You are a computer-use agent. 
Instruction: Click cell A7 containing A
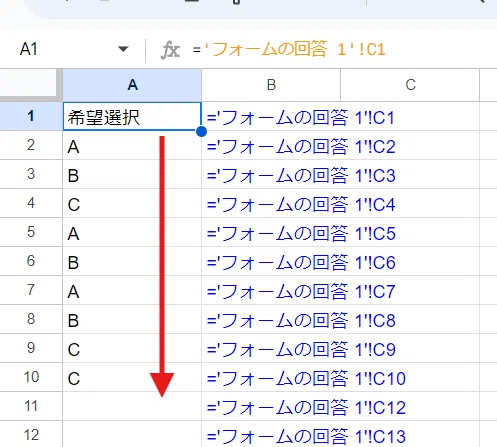point(132,290)
